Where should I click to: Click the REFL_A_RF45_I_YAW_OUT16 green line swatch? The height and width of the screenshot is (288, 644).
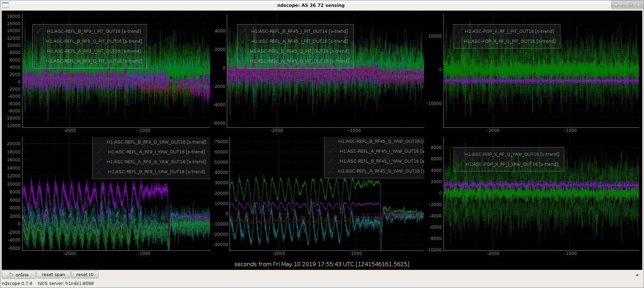tap(331, 151)
